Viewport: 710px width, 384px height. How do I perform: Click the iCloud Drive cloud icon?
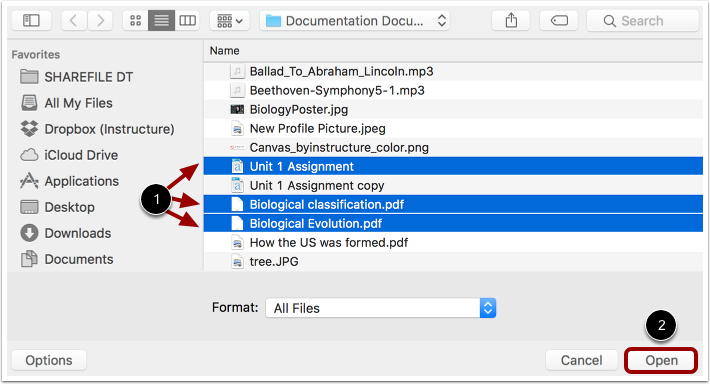point(29,155)
